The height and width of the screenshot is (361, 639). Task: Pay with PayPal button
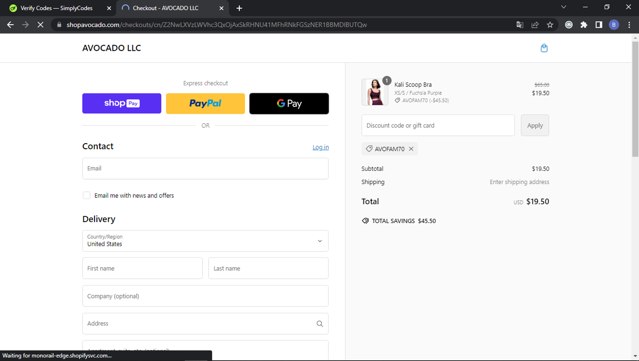205,103
